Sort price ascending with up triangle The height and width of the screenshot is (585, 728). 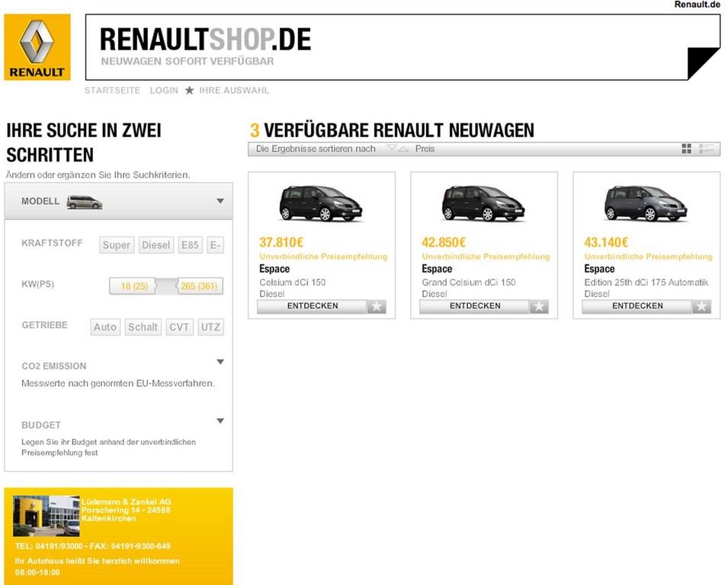[403, 149]
